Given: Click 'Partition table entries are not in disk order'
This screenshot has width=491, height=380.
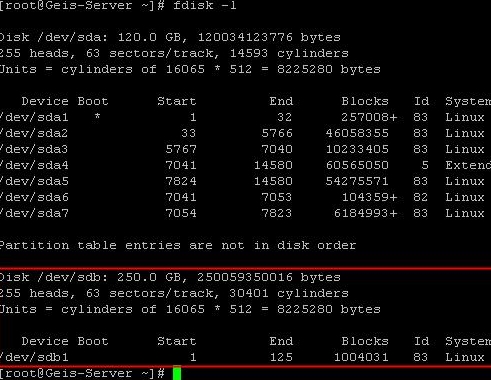Looking at the screenshot, I should coord(178,245).
